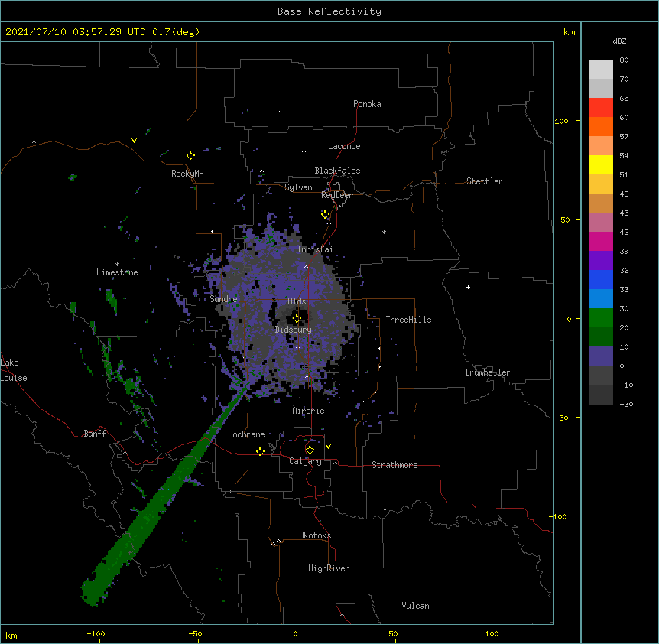Click the yellow diamond marker between Olds and Didsbury
Screen dimensions: 659x644
tap(297, 319)
